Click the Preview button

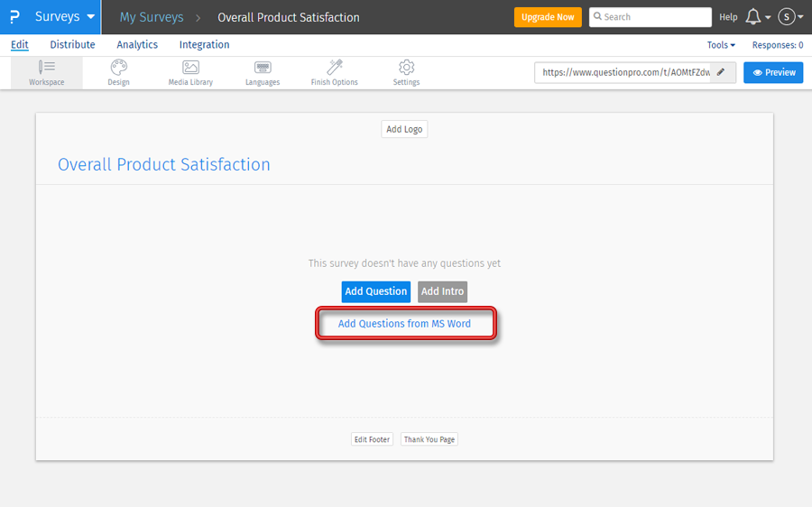tap(774, 72)
